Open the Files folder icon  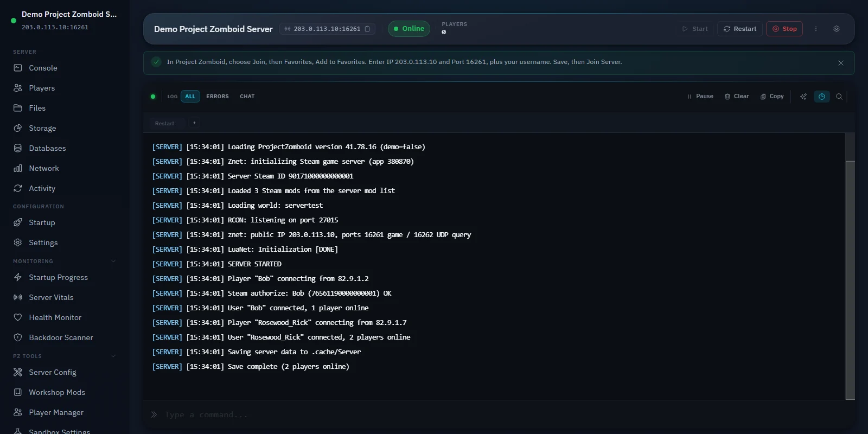point(18,108)
